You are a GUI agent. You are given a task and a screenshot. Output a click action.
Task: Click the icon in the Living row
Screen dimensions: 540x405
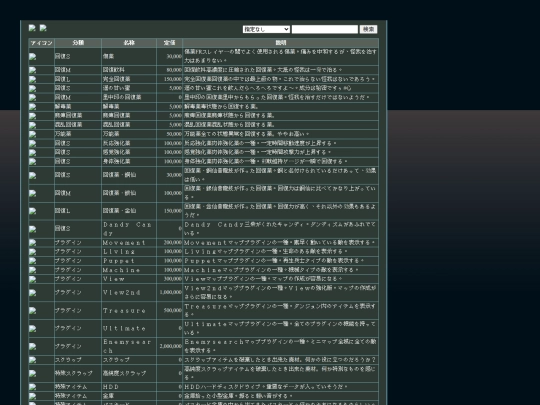32,252
